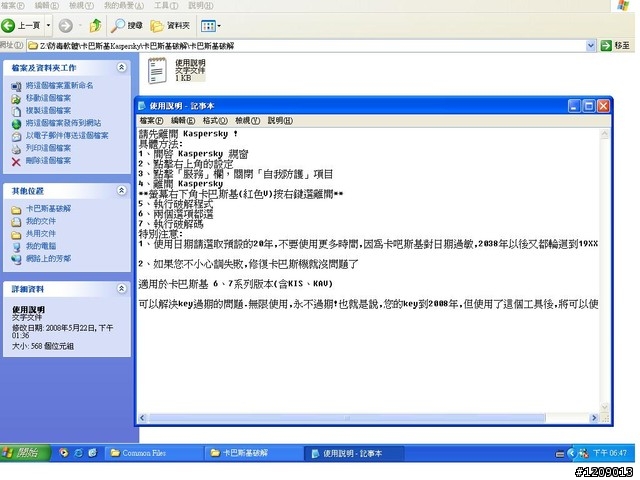Go back with the 上一頁 button
Image resolution: width=640 pixels, height=480 pixels.
(x=21, y=26)
